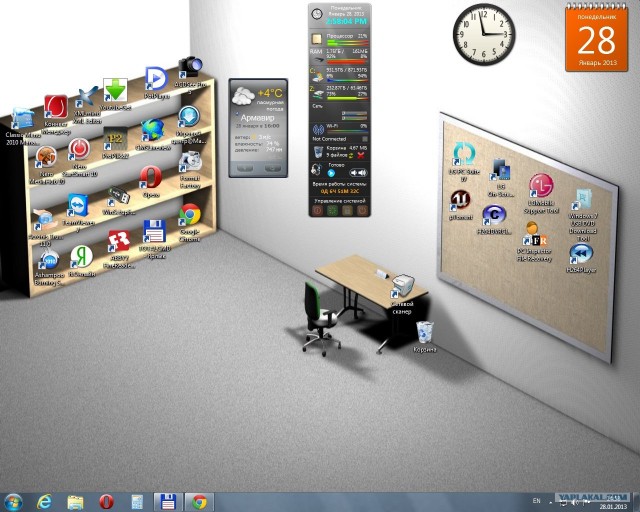Click the play button in the sidebar gadget
The width and height of the screenshot is (640, 512).
point(332,172)
